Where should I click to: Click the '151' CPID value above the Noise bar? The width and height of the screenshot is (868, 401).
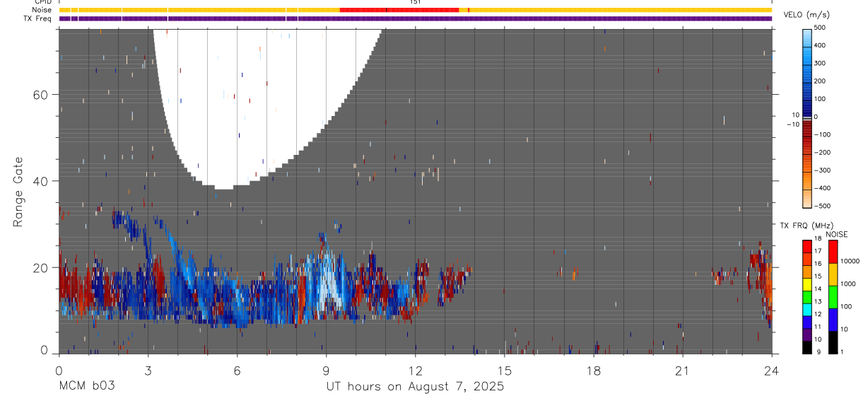coord(416,2)
